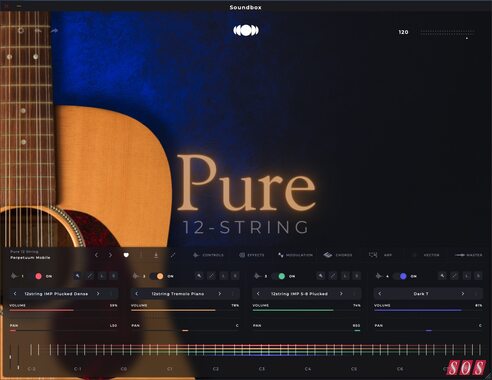
Task: Adjust layer 1 red volume slider
Action: click(x=63, y=310)
